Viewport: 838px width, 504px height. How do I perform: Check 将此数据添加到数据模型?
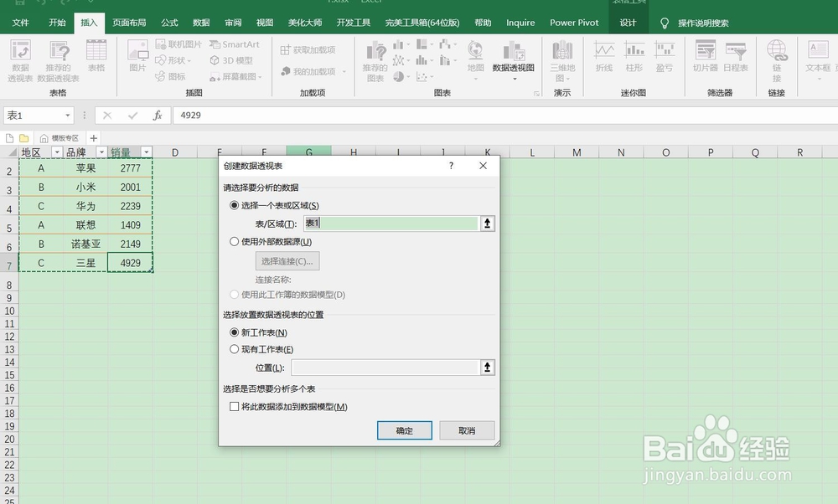234,406
